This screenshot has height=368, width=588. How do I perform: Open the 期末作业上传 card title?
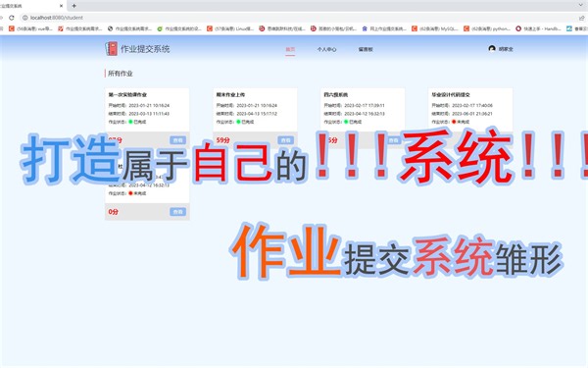230,94
